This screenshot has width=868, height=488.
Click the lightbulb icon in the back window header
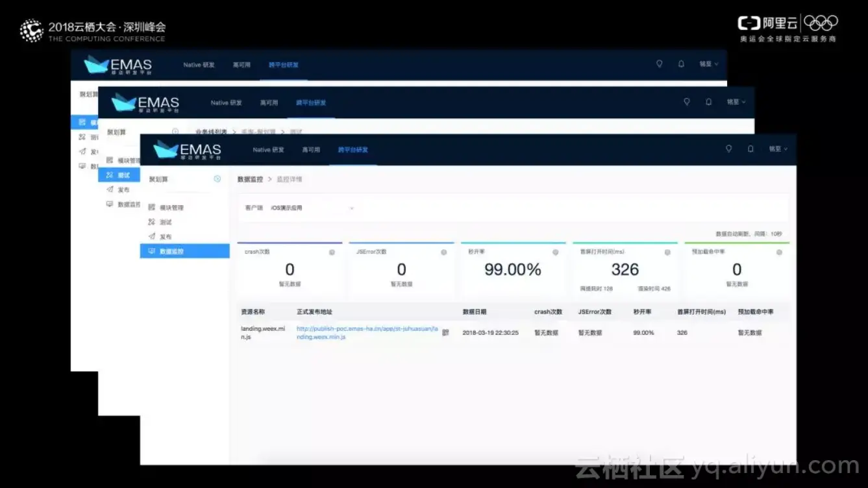click(660, 64)
